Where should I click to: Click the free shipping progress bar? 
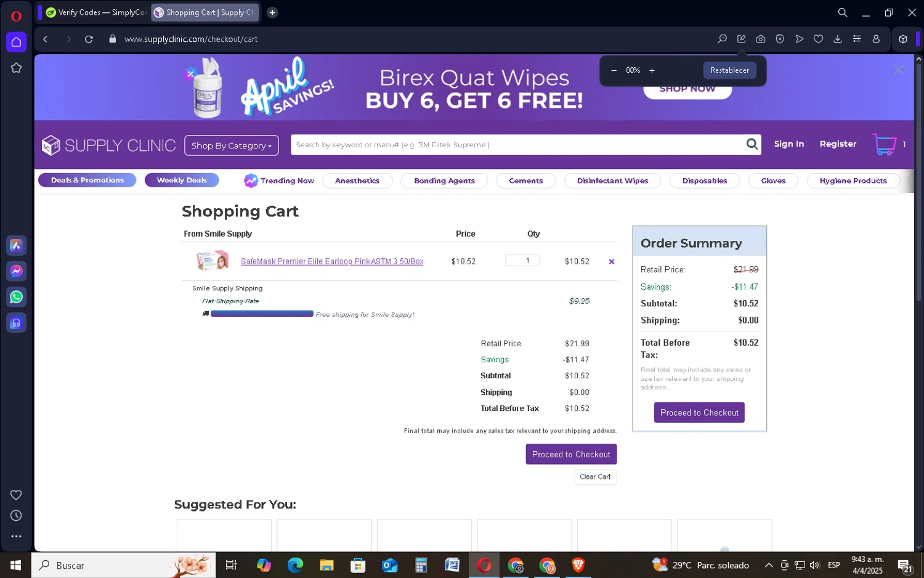coord(262,314)
